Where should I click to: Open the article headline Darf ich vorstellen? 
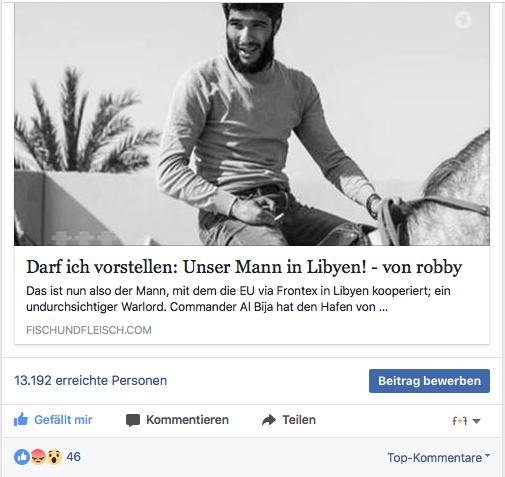[x=244, y=267]
